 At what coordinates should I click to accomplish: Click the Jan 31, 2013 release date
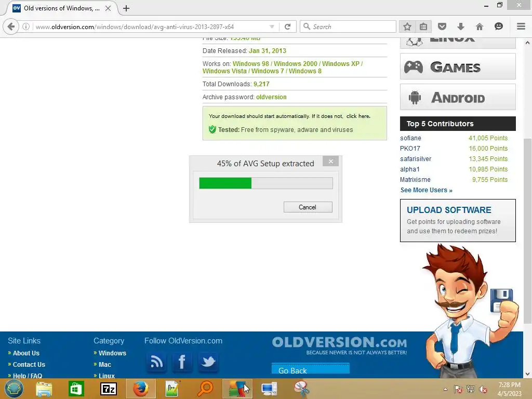(268, 51)
